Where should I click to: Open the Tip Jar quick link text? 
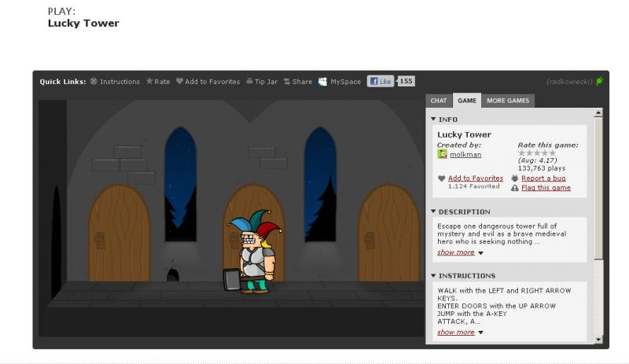click(266, 82)
